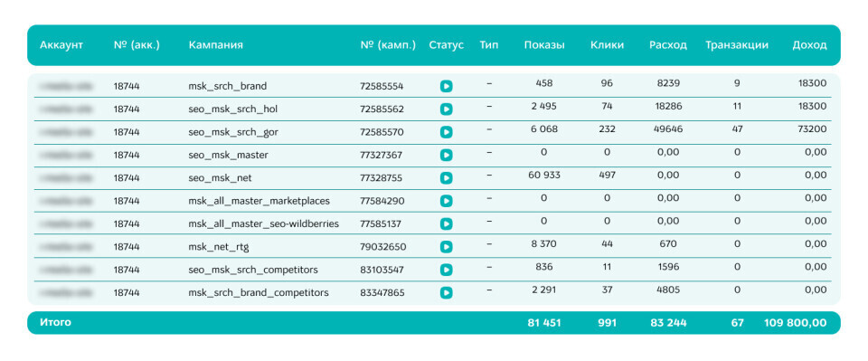
Task: Click status icon for seo_msk_srch_competitors
Action: (x=446, y=270)
